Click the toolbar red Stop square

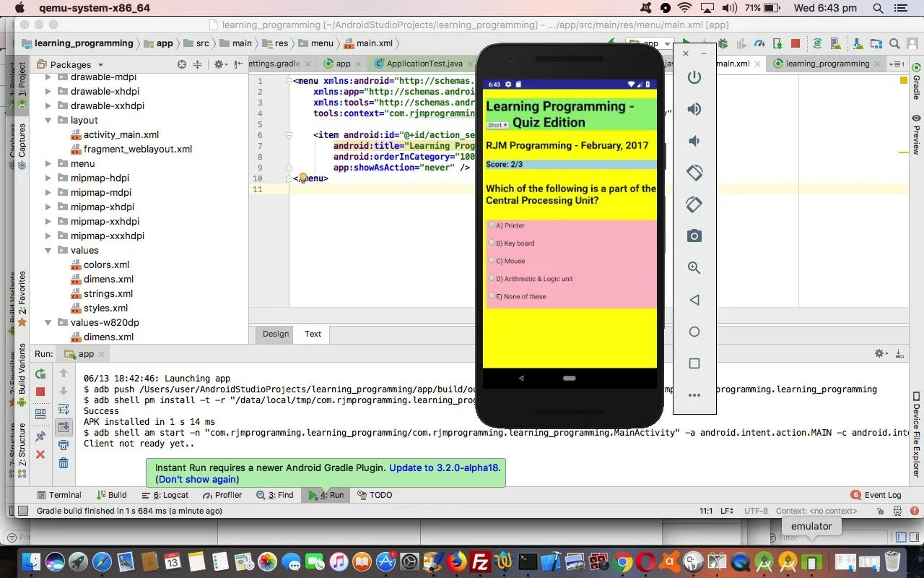point(796,43)
